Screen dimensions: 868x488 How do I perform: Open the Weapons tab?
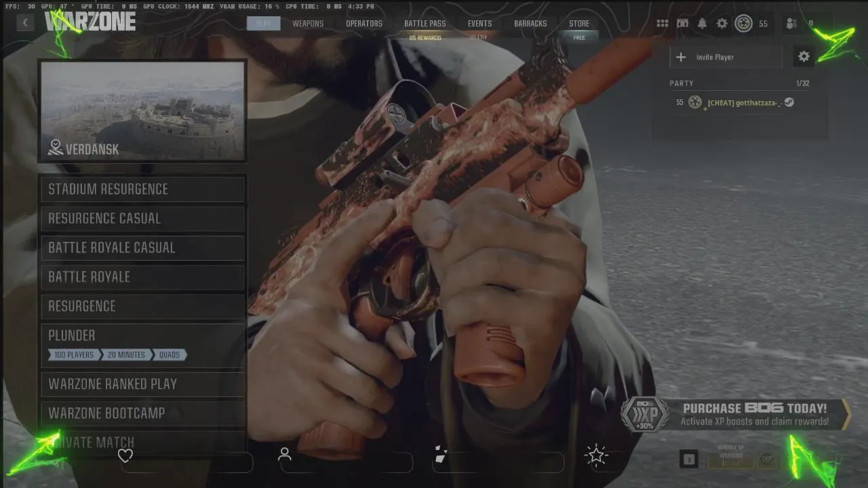tap(308, 23)
